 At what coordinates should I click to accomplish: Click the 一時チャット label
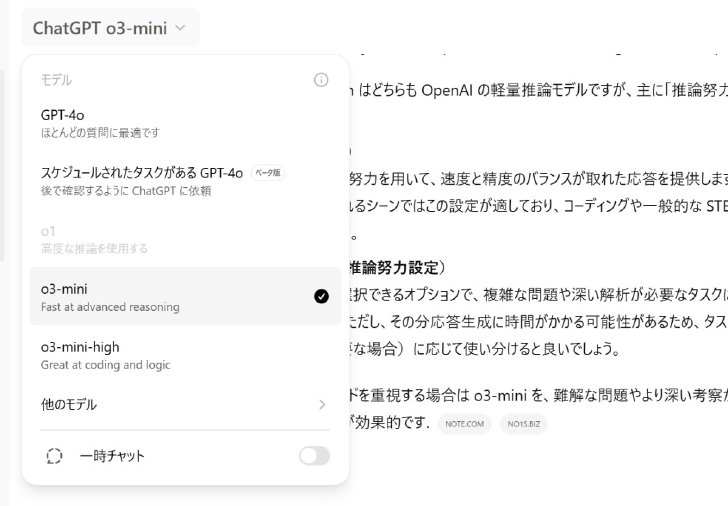coord(112,456)
